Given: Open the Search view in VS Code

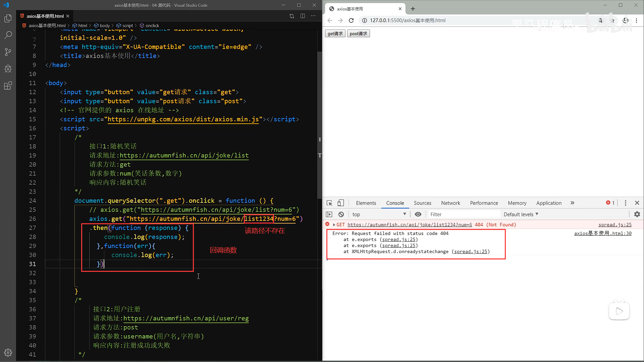Looking at the screenshot, I should coord(8,35).
